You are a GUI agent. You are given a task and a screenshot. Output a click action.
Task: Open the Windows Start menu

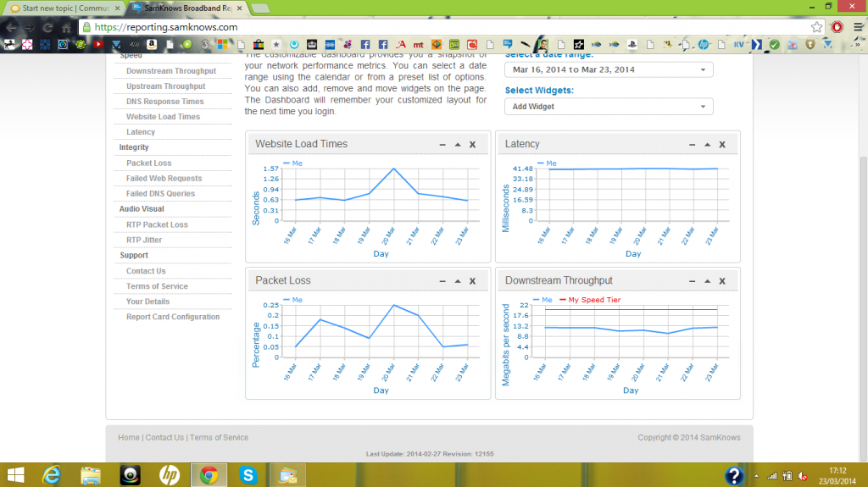15,475
